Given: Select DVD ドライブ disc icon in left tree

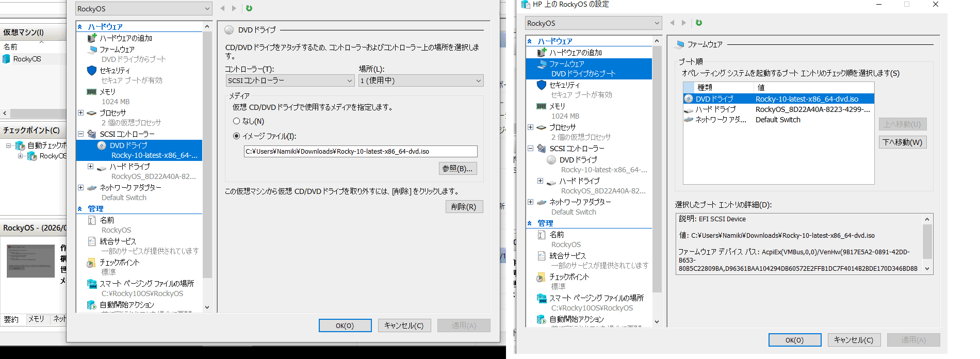Looking at the screenshot, I should (102, 145).
